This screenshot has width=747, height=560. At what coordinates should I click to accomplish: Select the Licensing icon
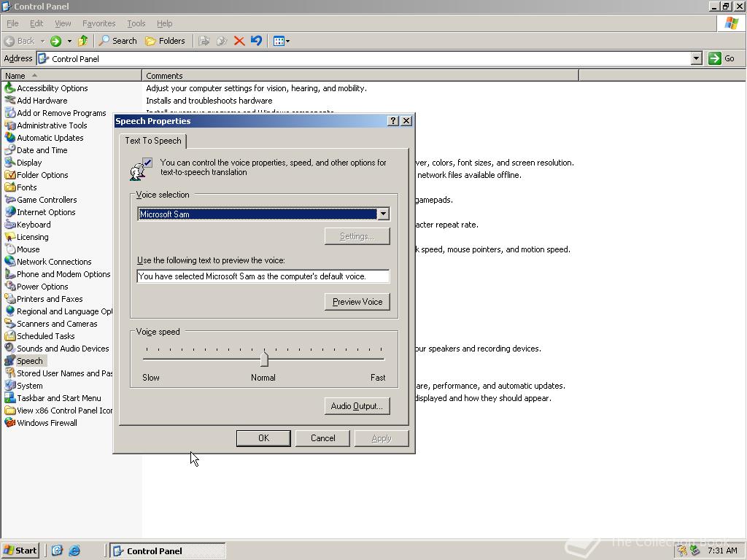(x=10, y=236)
